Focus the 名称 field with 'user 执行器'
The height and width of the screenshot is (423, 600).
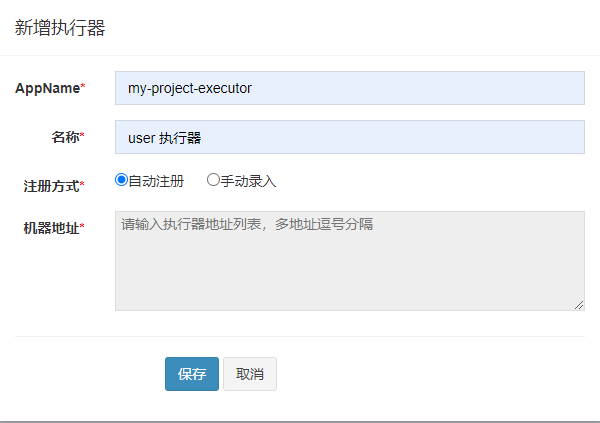pyautogui.click(x=350, y=137)
